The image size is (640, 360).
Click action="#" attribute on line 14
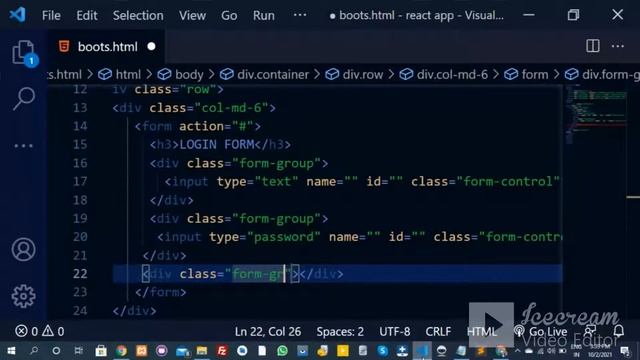216,126
